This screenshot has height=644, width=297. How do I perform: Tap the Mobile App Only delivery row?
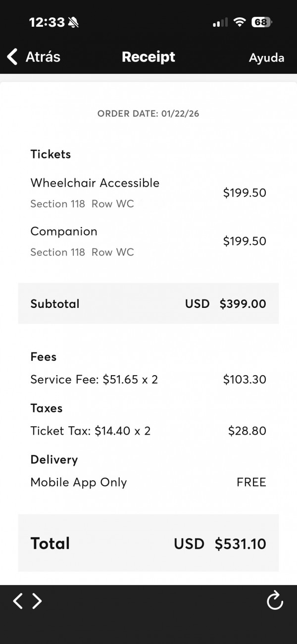[148, 482]
